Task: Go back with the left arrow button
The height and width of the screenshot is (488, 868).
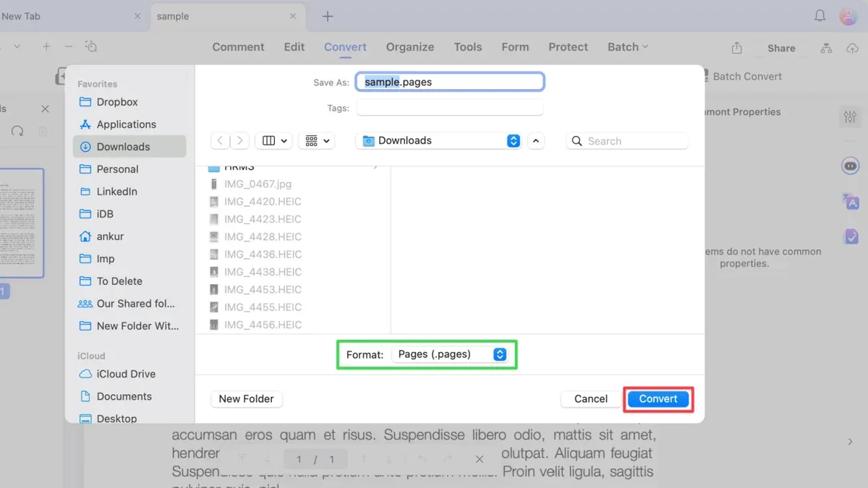Action: click(221, 141)
